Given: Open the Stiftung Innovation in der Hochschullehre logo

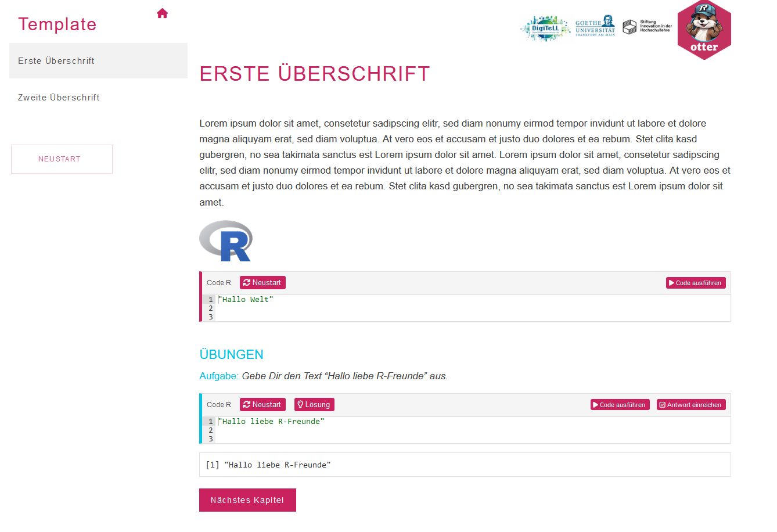Looking at the screenshot, I should (647, 27).
